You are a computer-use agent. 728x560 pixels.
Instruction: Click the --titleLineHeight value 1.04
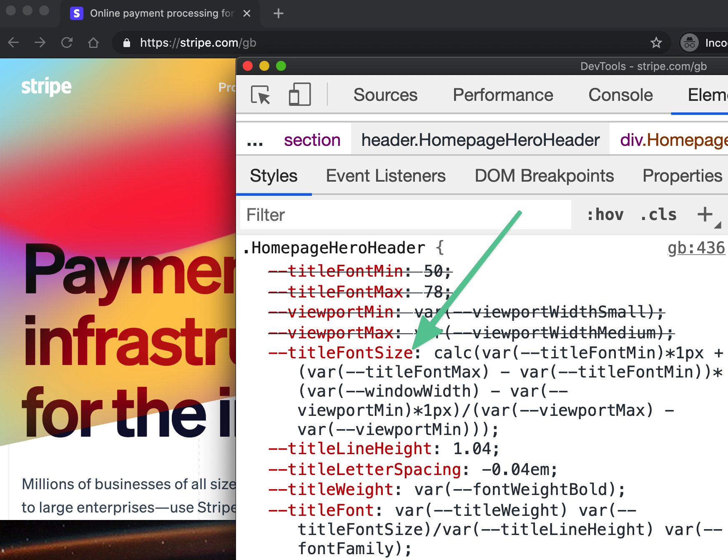click(472, 449)
